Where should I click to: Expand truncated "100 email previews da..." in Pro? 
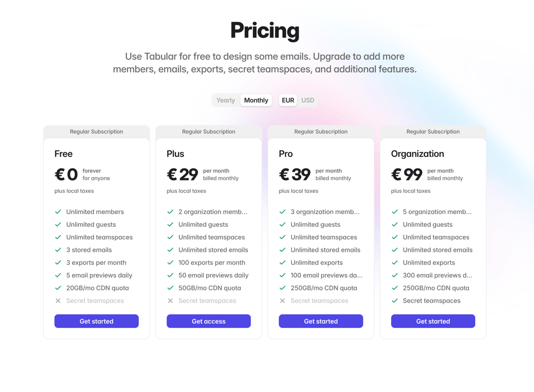coord(327,276)
